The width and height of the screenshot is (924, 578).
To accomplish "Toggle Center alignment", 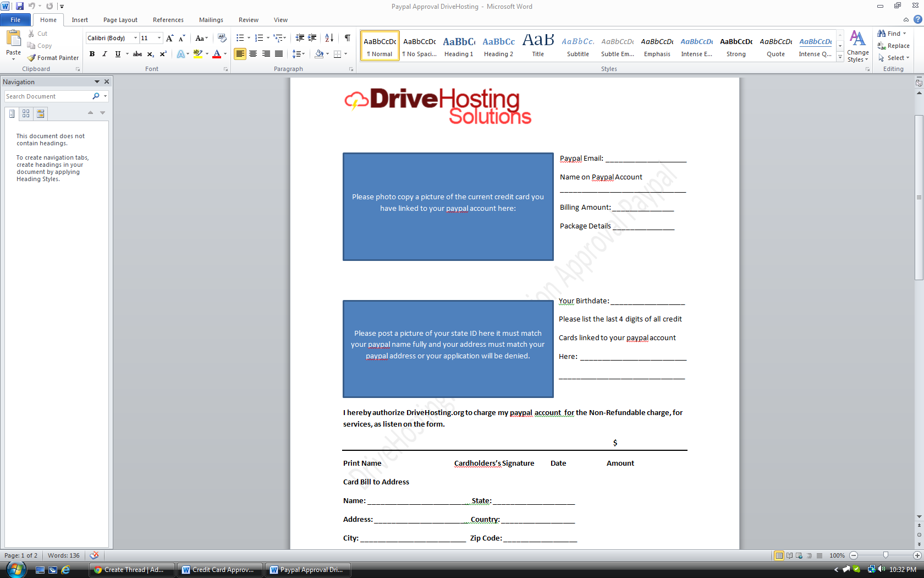I will click(x=253, y=54).
